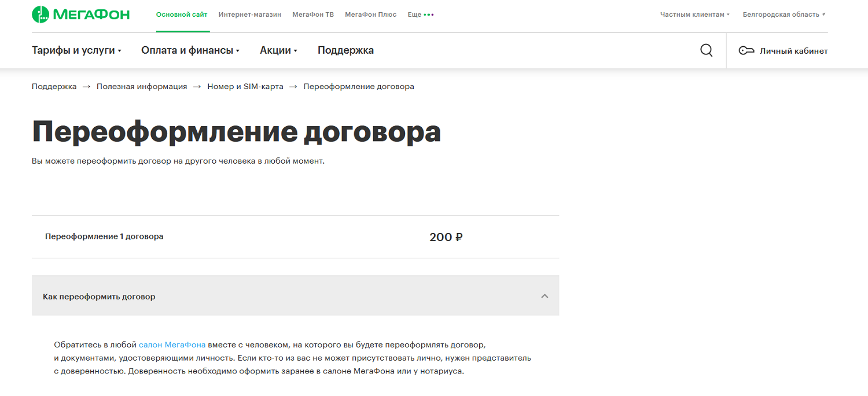
Task: Open the Частным клиентам dropdown
Action: pos(695,14)
